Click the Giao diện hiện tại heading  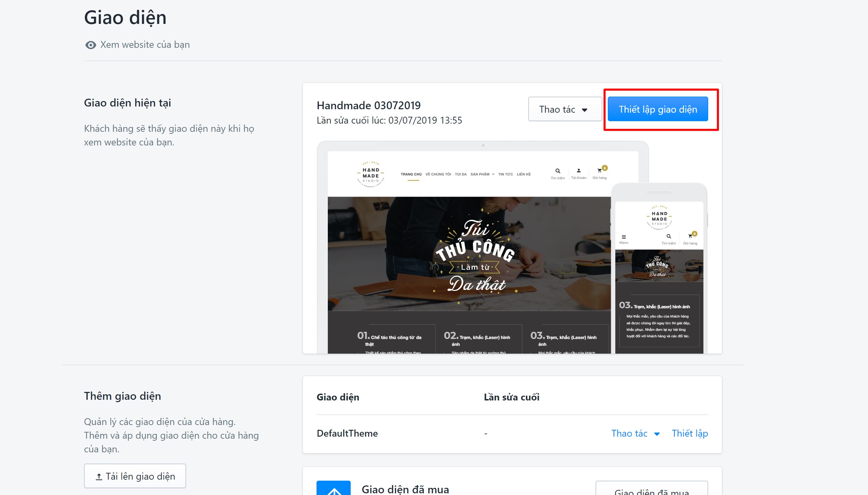127,103
